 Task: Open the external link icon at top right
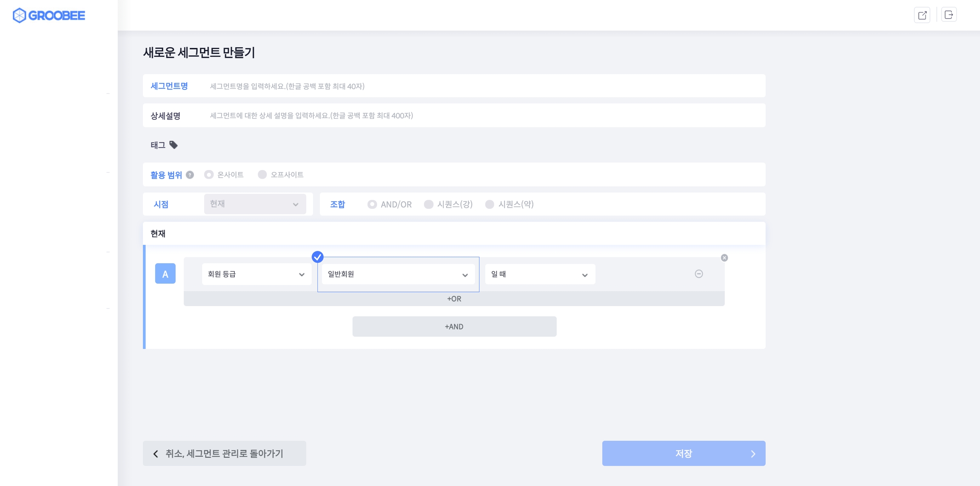point(922,15)
